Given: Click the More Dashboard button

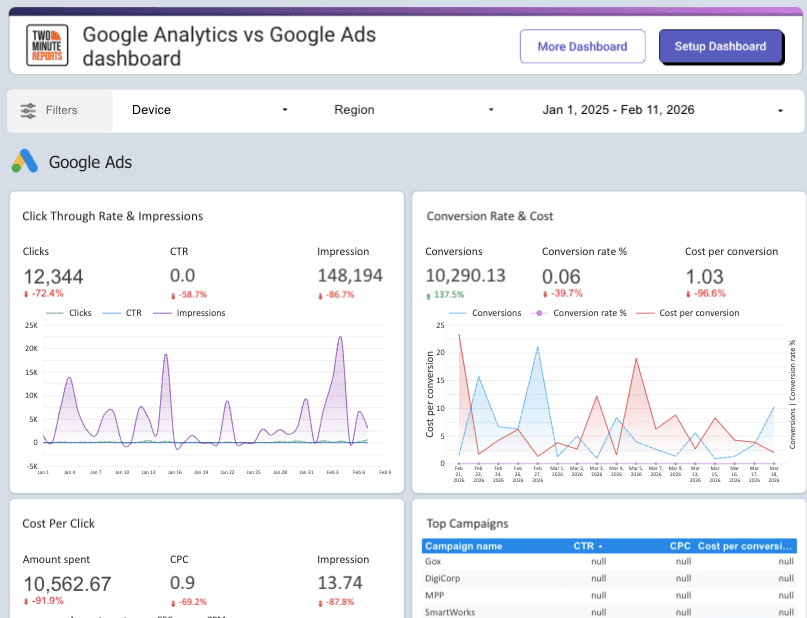Looking at the screenshot, I should [583, 46].
